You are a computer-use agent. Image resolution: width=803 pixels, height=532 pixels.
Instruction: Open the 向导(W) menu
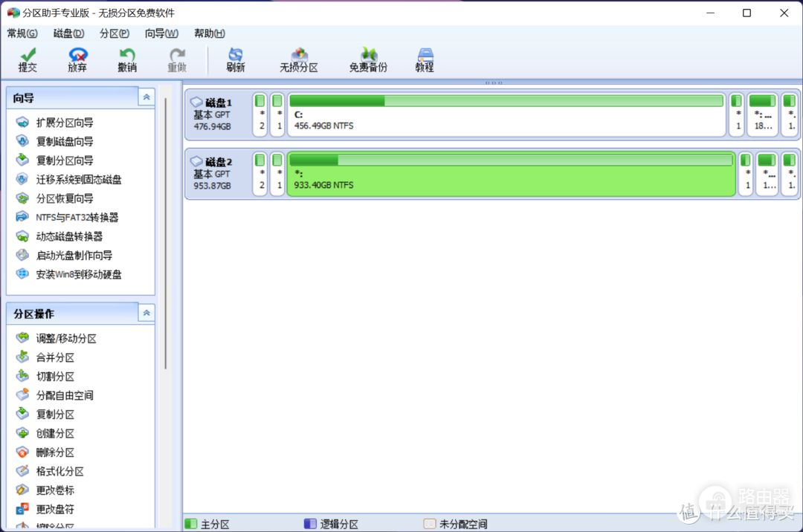pyautogui.click(x=161, y=33)
